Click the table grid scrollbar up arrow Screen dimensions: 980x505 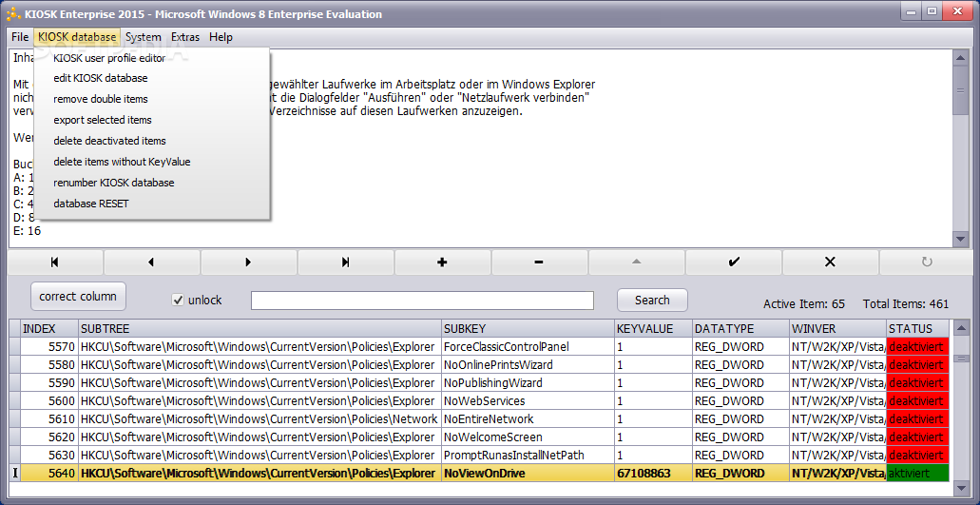(961, 327)
